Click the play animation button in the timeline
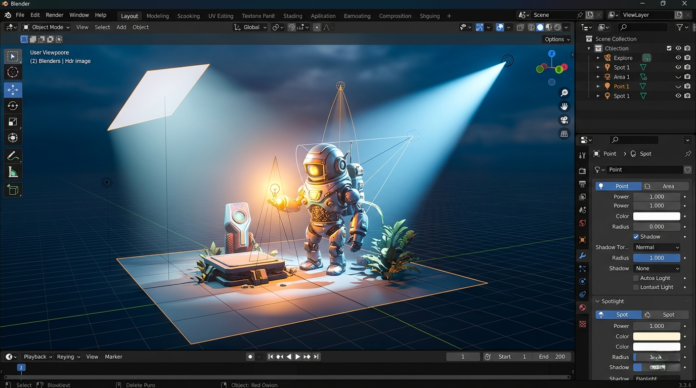 tap(298, 356)
